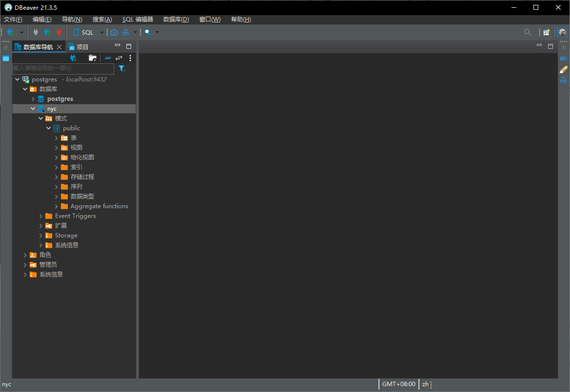Switch to the 项目 tab
The width and height of the screenshot is (570, 392).
[78, 47]
